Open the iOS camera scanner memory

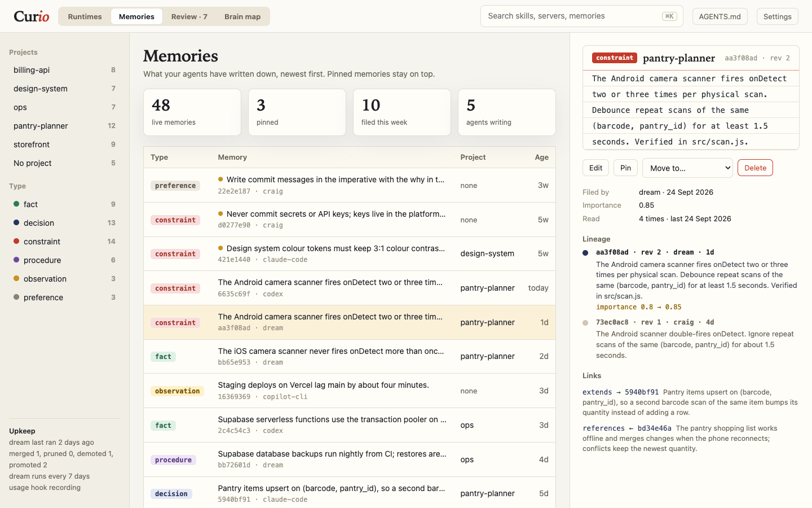[350, 357]
